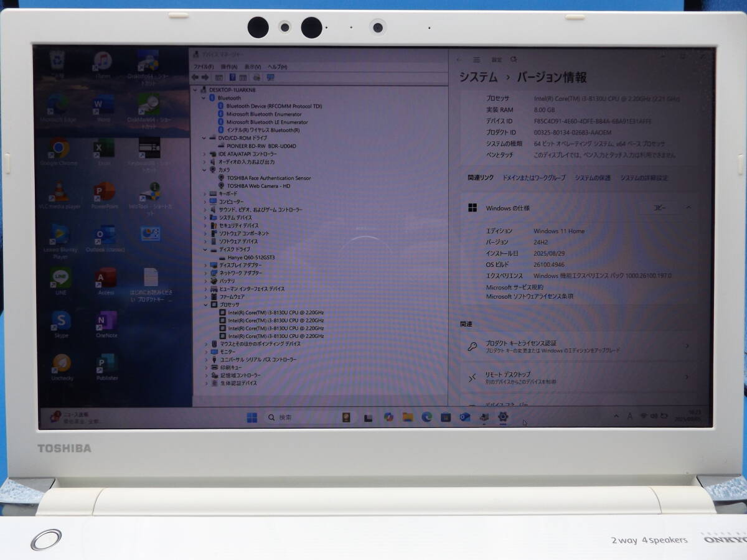Open リモート デスクトップ settings
747x560 pixels.
[579, 378]
